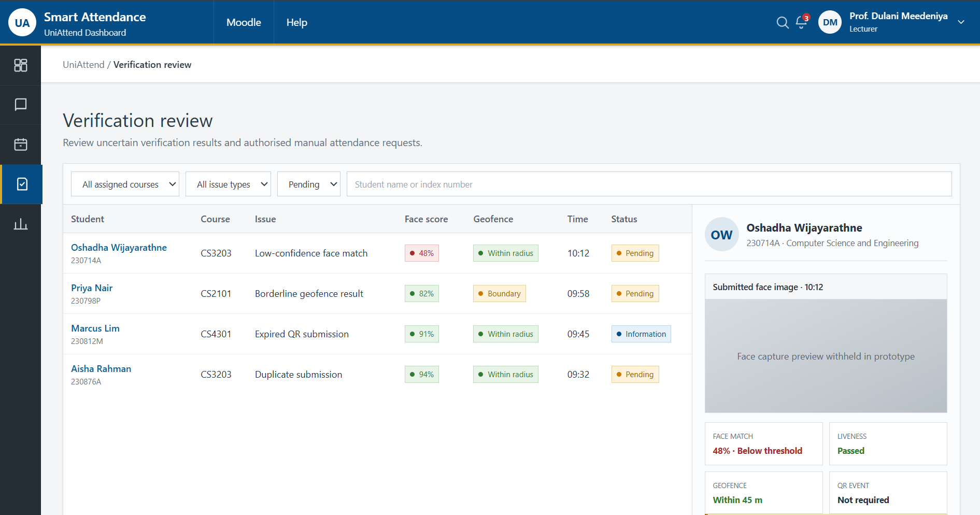
Task: Click the DM profile avatar
Action: click(830, 22)
